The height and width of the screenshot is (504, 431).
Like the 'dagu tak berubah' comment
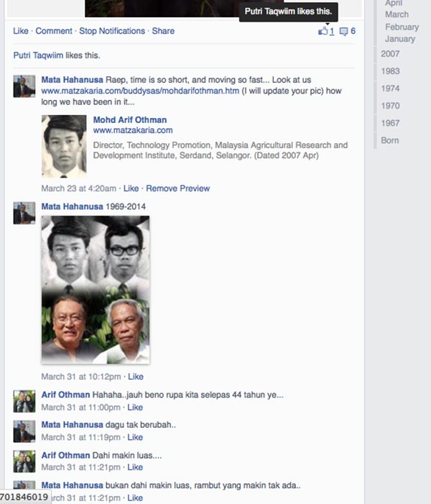click(x=135, y=437)
